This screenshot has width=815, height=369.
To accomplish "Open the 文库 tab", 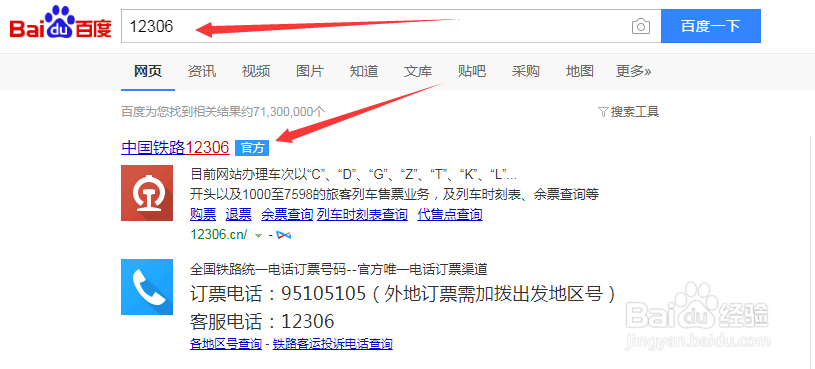I will pyautogui.click(x=418, y=71).
